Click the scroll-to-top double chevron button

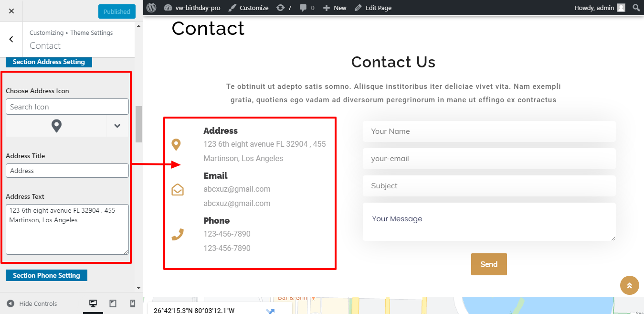pyautogui.click(x=629, y=286)
